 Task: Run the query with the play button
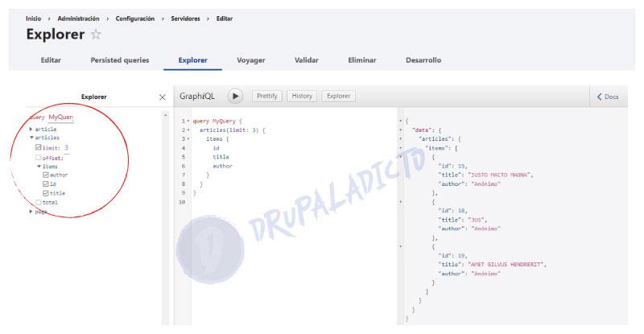point(235,96)
